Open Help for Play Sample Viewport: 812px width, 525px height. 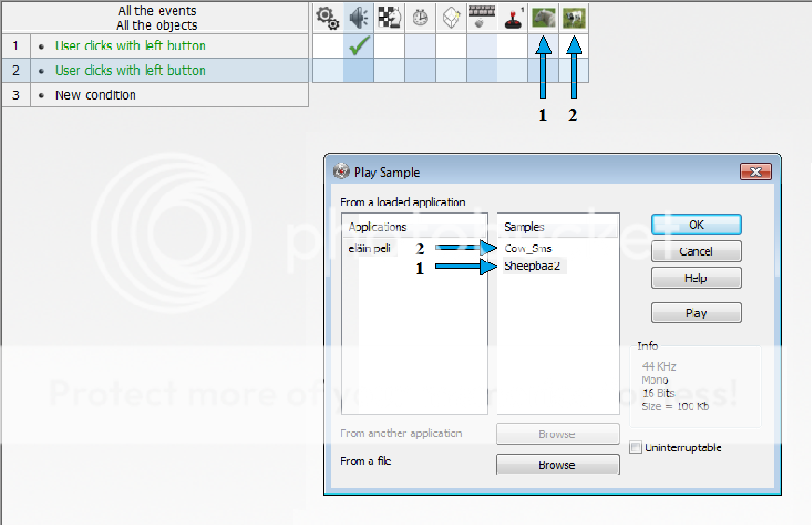click(x=695, y=278)
